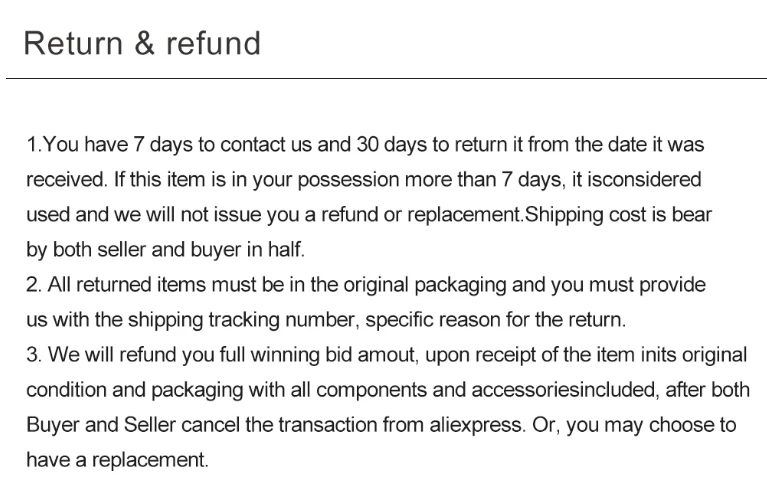Click the misspelled word "isconsidered"
The height and width of the screenshot is (484, 767).
[644, 180]
